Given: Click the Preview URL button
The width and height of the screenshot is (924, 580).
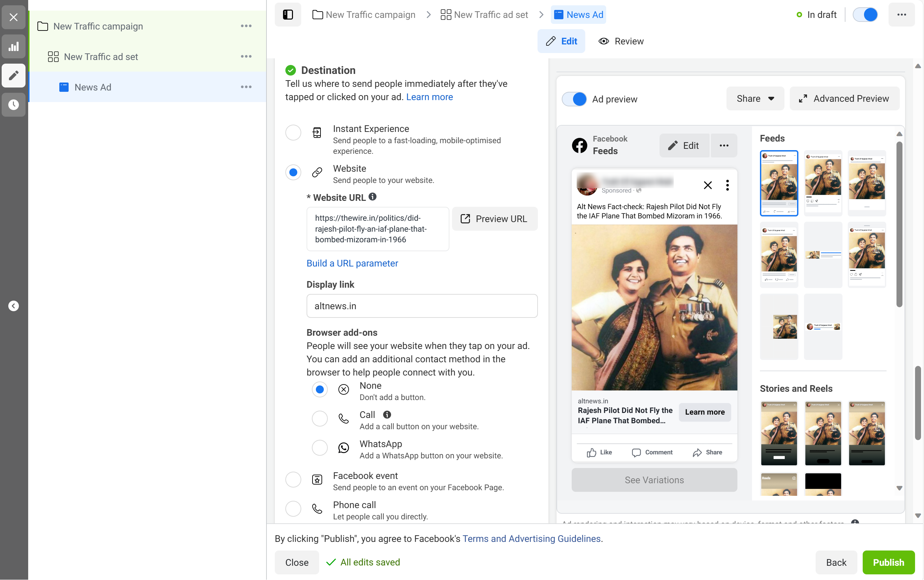Looking at the screenshot, I should [495, 219].
